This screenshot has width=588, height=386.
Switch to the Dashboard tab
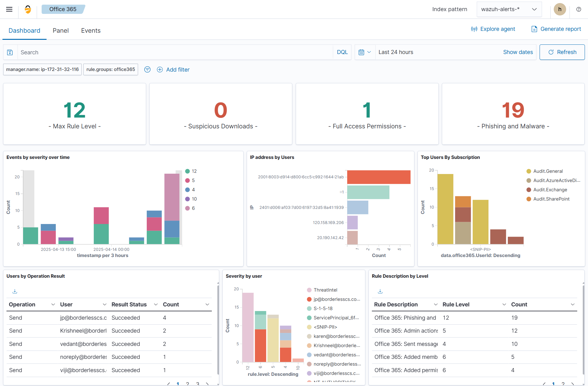click(24, 31)
